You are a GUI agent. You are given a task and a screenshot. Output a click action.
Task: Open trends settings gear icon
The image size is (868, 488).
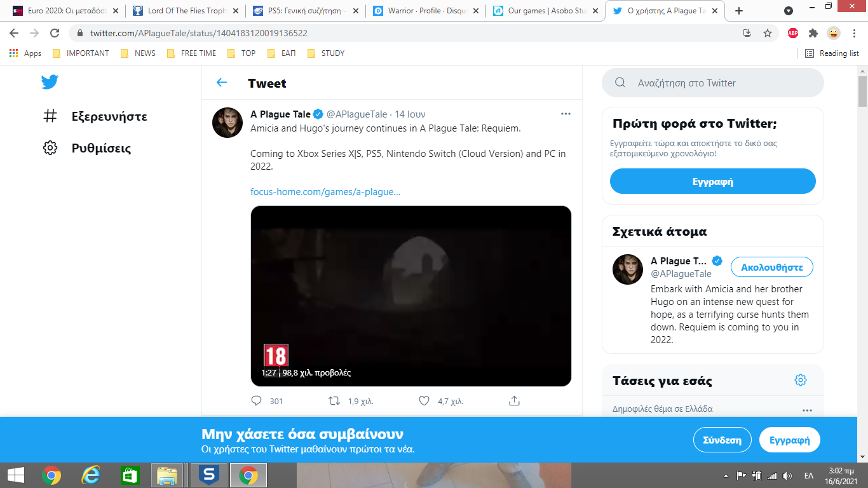[x=801, y=380]
